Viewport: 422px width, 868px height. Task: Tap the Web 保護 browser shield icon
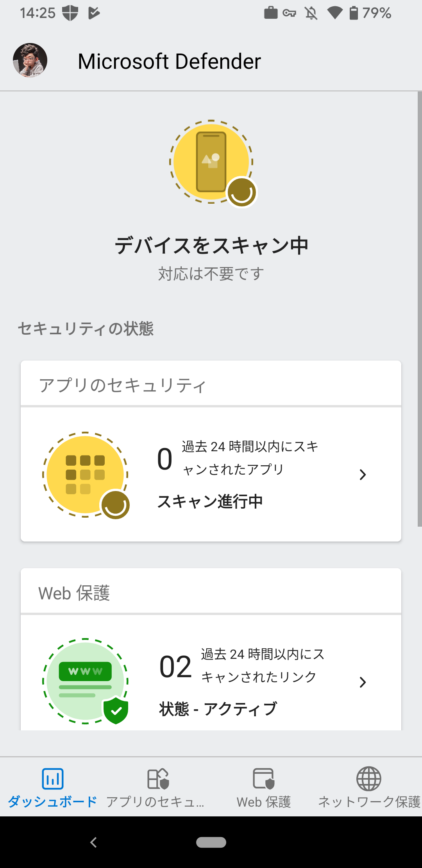tap(264, 779)
